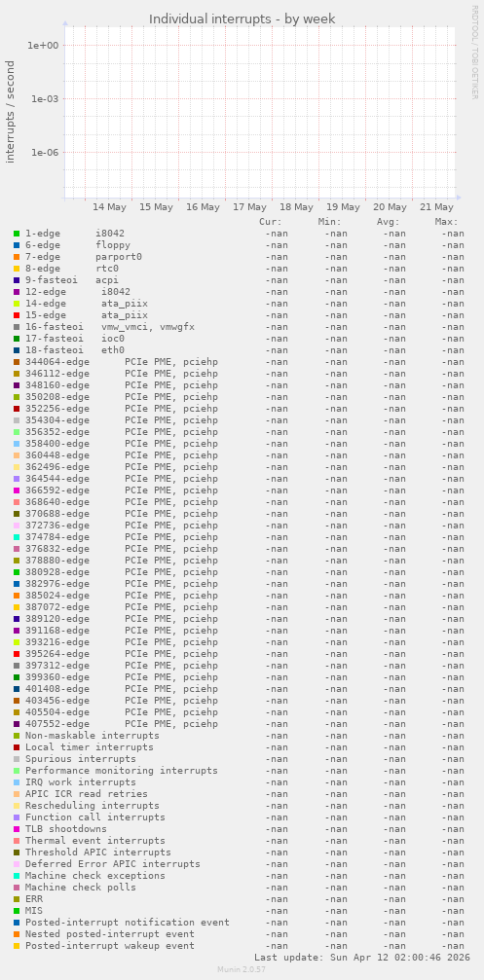The height and width of the screenshot is (980, 484).
Task: Click the Cur: column header
Action: (271, 222)
